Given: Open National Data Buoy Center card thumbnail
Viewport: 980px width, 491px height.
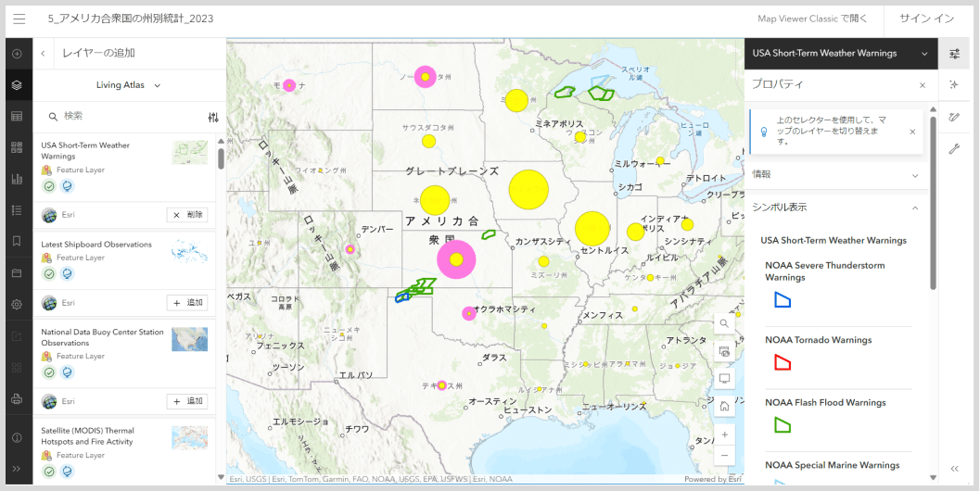Looking at the screenshot, I should (190, 339).
